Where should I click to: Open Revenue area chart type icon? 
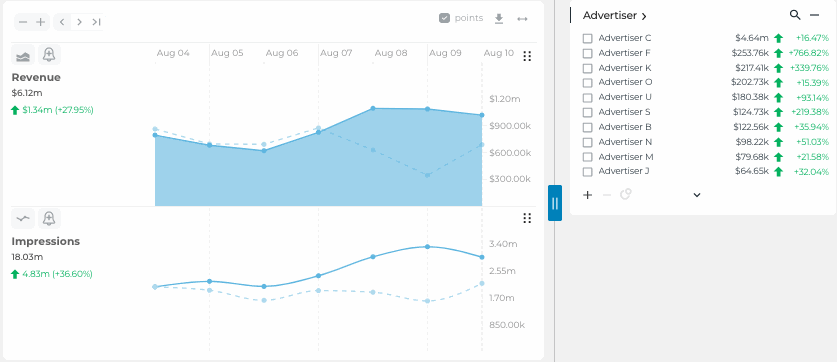(23, 54)
